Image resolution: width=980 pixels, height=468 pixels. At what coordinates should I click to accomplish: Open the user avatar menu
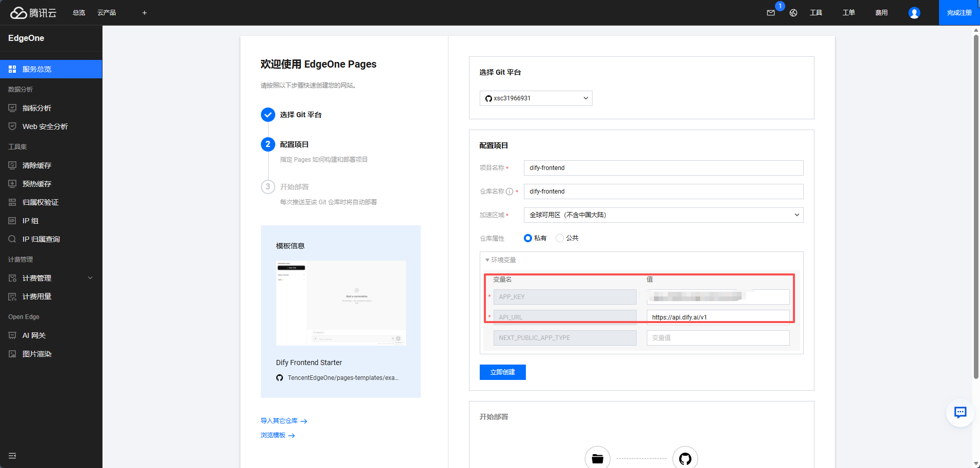click(x=914, y=13)
